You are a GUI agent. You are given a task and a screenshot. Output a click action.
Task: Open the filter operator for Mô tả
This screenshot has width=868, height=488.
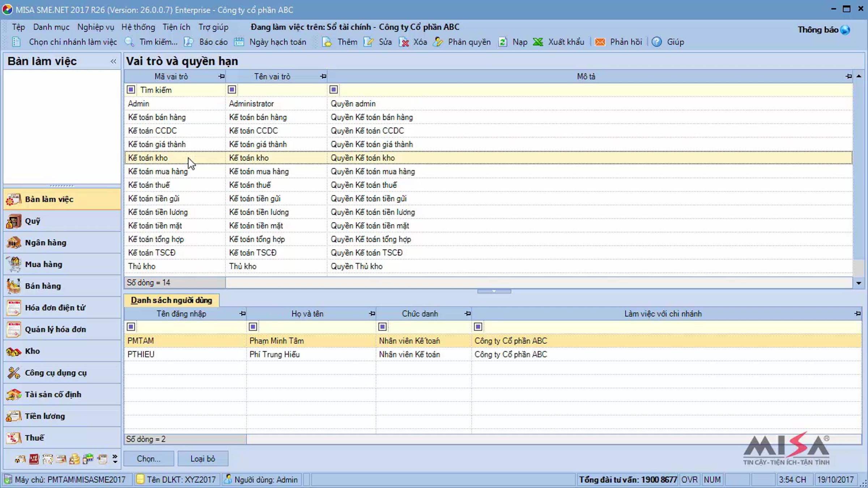333,90
